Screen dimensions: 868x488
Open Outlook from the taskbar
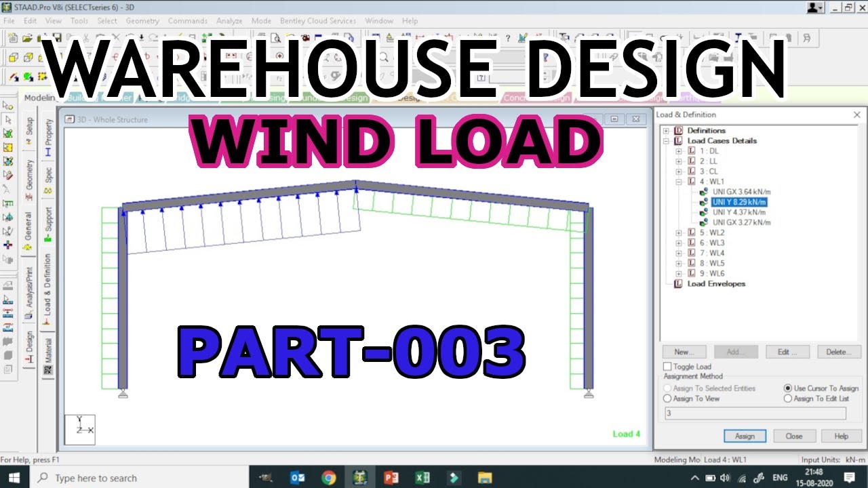pos(297,477)
